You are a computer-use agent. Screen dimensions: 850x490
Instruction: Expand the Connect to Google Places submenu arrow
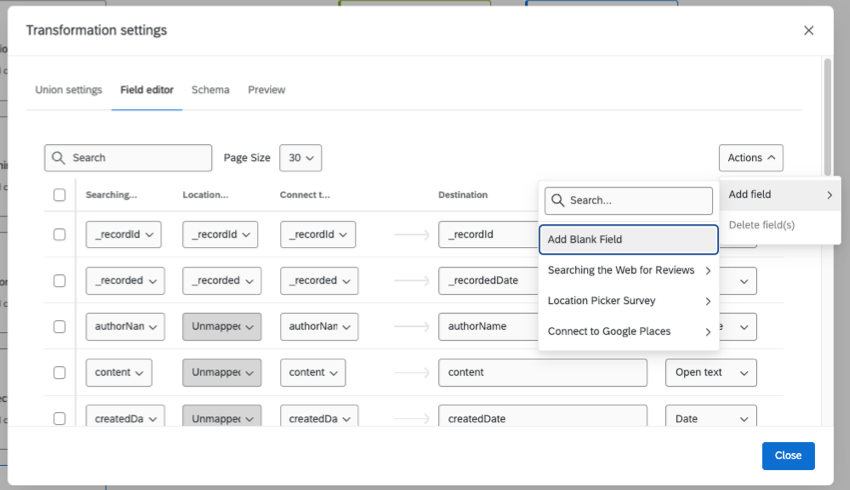[x=708, y=332]
